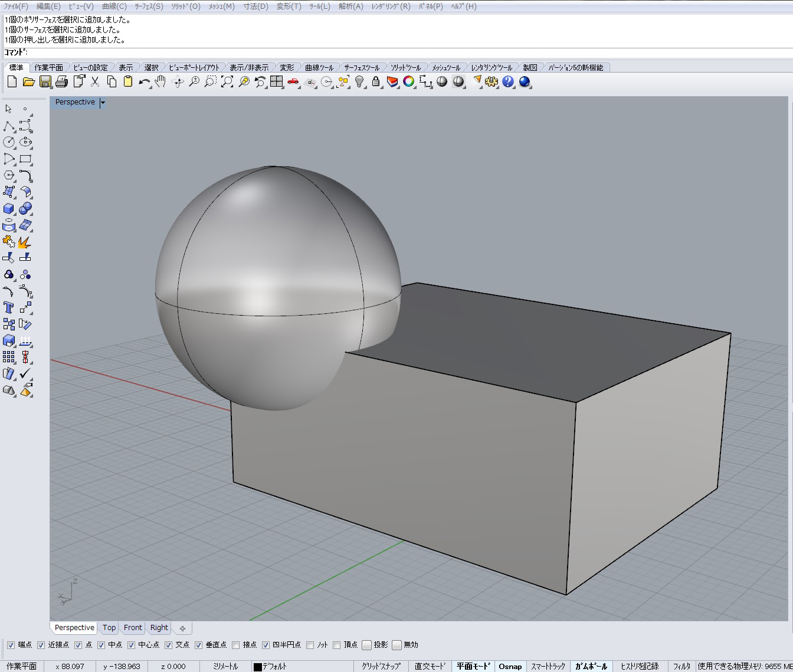Choose the Polyline tool in the sidebar

(9, 126)
